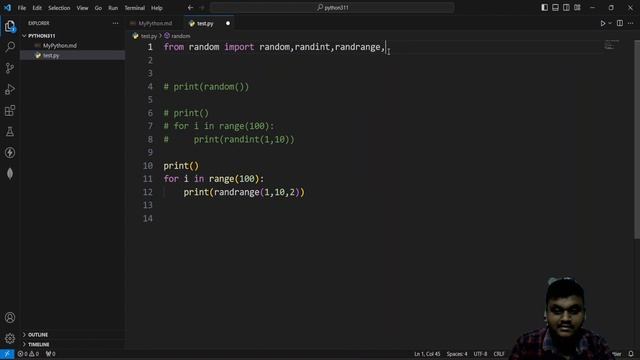This screenshot has height=360, width=640.
Task: Open the Manage gear settings
Action: point(10,338)
